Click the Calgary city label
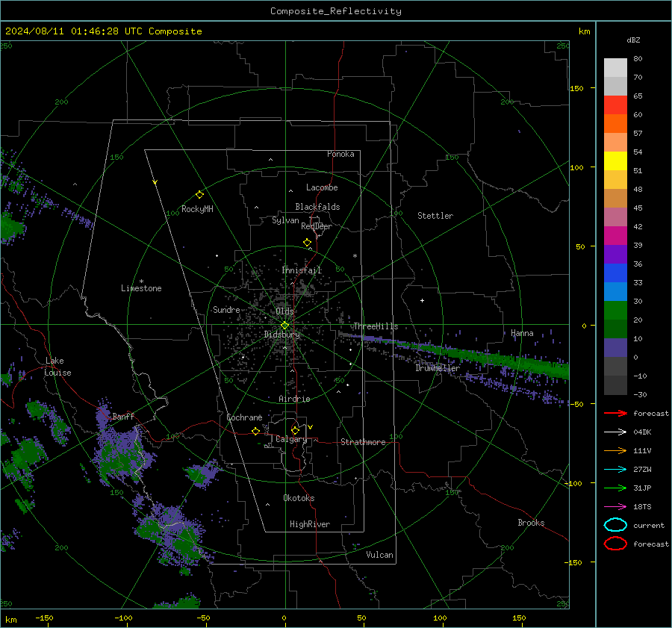 tap(291, 439)
